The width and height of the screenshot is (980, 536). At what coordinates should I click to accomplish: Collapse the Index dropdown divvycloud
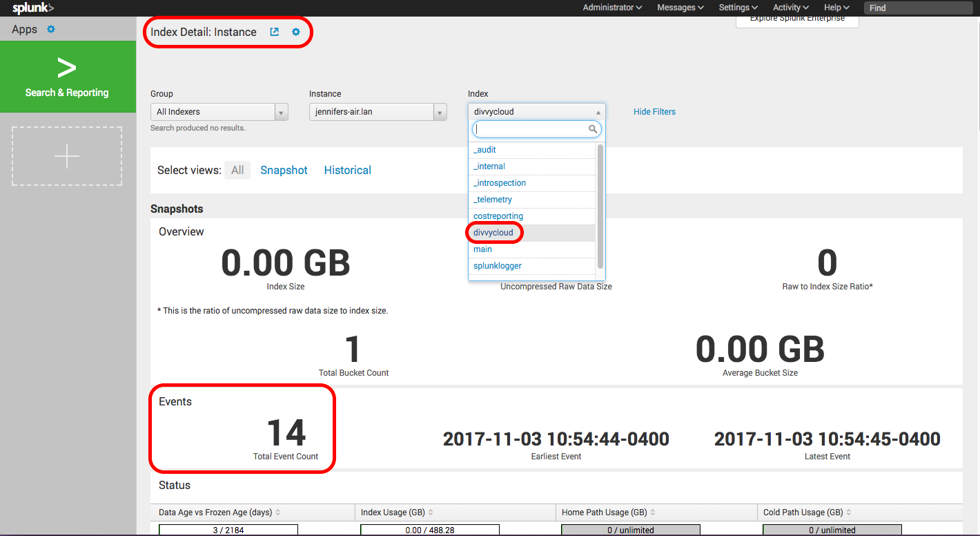(537, 112)
